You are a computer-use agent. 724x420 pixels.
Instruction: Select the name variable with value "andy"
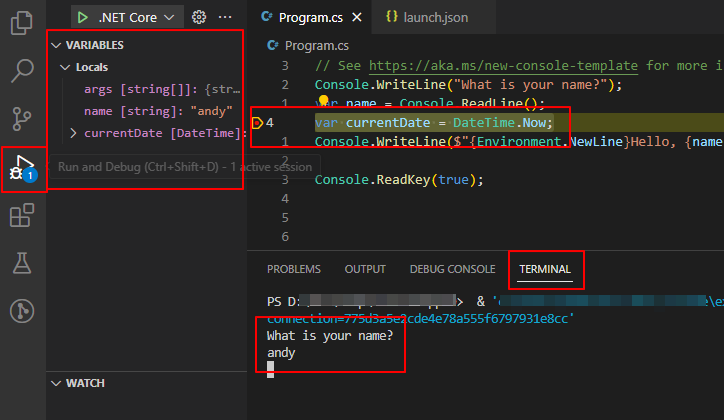(158, 111)
